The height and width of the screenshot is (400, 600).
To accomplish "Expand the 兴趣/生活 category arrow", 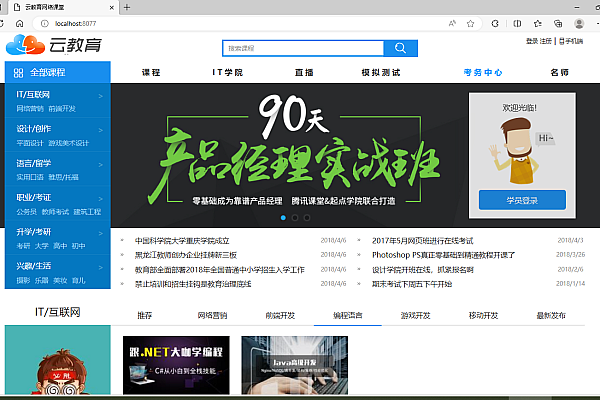I will (x=101, y=267).
